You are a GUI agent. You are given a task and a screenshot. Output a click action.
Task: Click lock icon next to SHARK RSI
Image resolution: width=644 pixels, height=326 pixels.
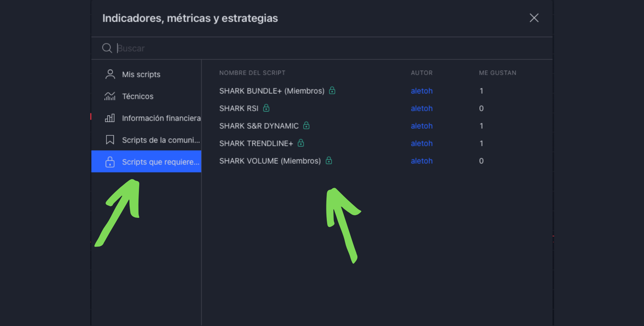tap(266, 108)
